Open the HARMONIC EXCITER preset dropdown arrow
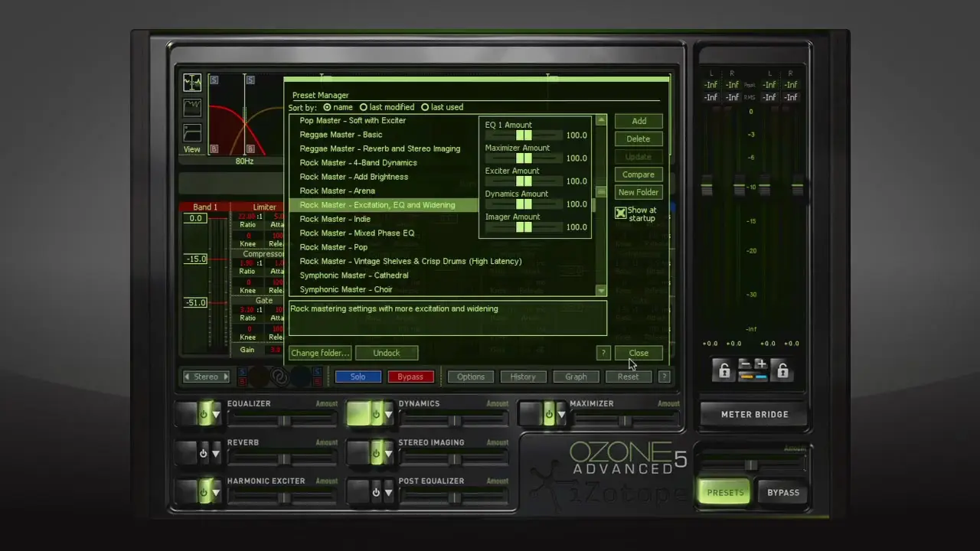This screenshot has width=980, height=551. 216,493
